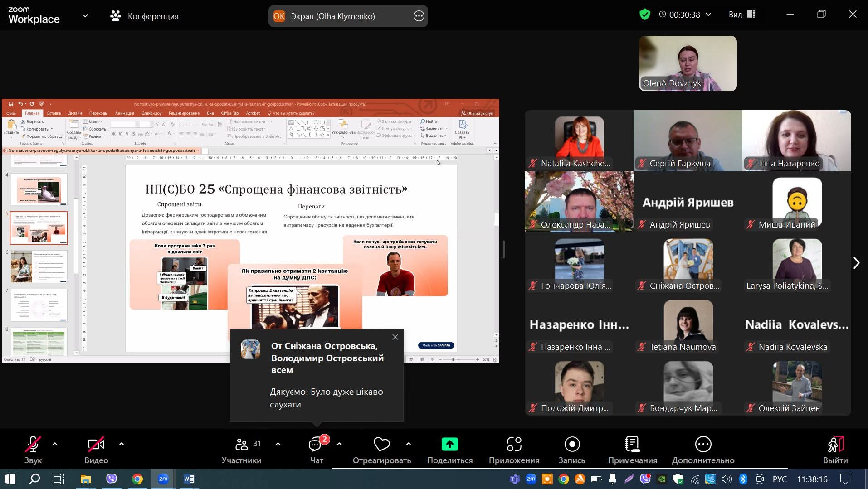The image size is (868, 489).
Task: Click the green encryption shield icon
Action: 644,15
